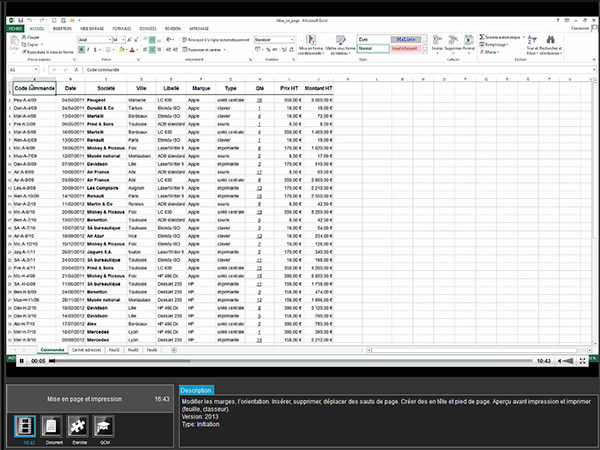The width and height of the screenshot is (600, 450).
Task: Click the Société column header cell
Action: pos(106,88)
